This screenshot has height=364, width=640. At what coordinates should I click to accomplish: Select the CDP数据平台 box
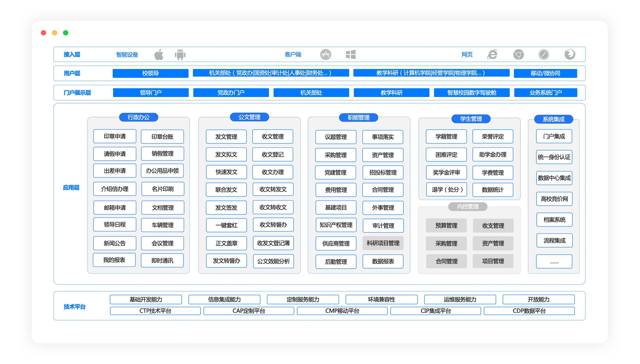pos(529,311)
